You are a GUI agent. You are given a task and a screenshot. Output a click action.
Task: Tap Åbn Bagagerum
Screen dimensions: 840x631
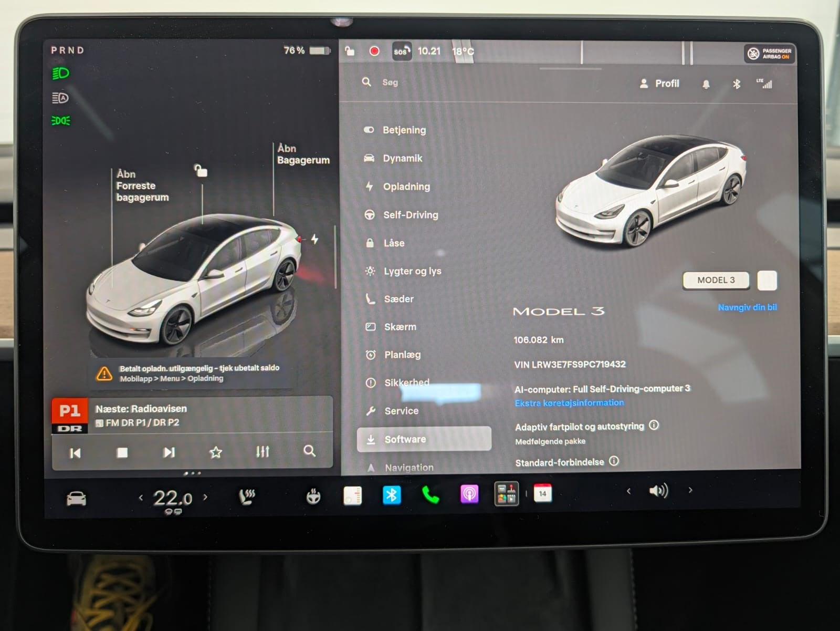click(x=303, y=154)
